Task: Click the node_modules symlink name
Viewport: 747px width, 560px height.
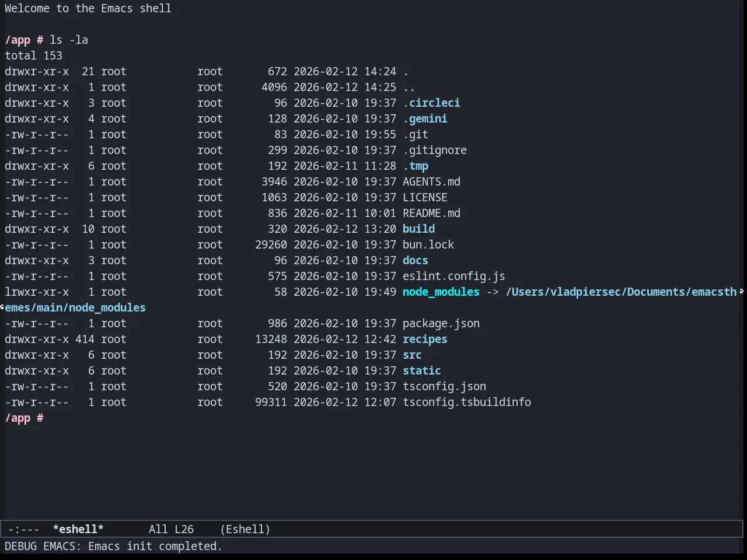Action: coord(441,292)
